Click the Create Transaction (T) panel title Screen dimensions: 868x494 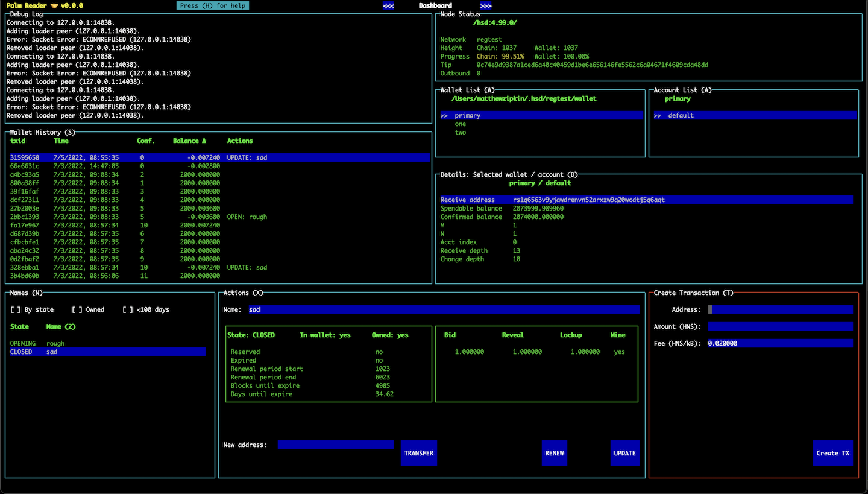[694, 293]
